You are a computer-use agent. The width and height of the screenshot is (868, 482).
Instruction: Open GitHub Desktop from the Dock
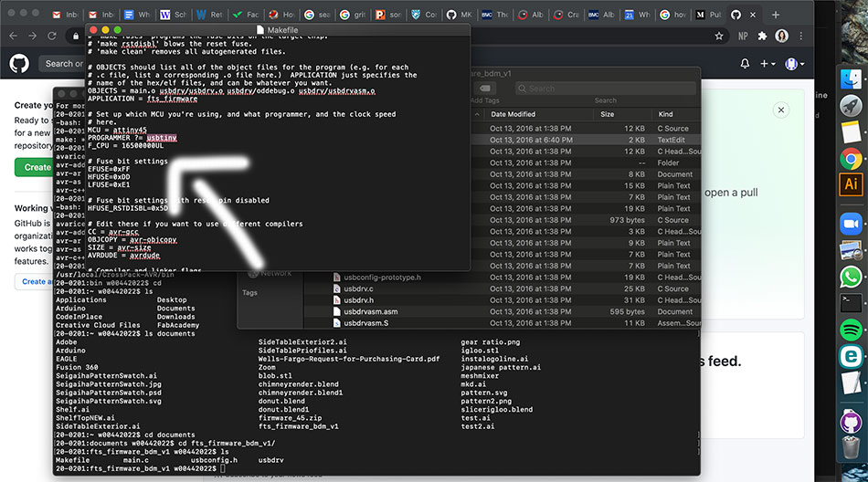coord(851,423)
